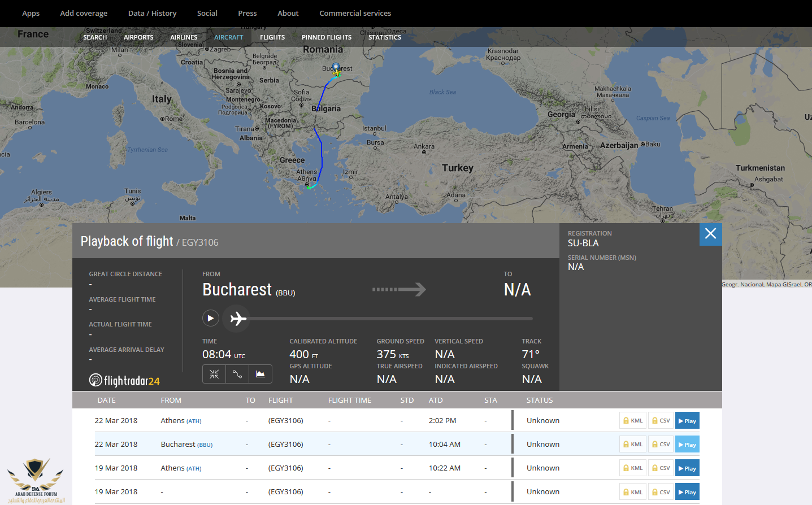This screenshot has height=505, width=812.
Task: Download CSV for 19 Mar Athens flight
Action: coord(661,468)
